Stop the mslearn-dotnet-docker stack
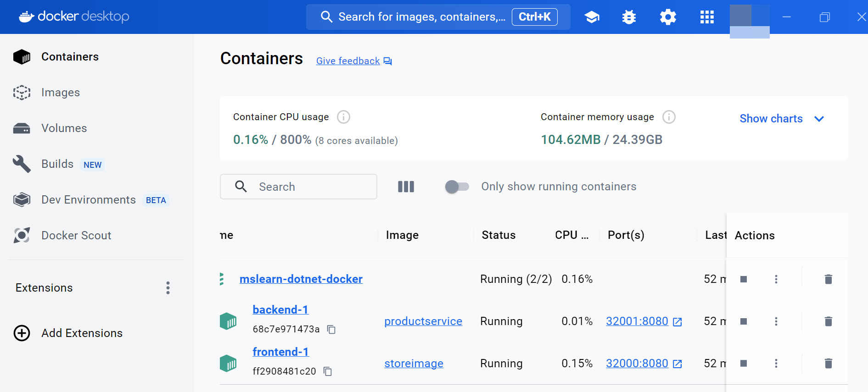Screen dimensions: 868x392 pos(744,279)
